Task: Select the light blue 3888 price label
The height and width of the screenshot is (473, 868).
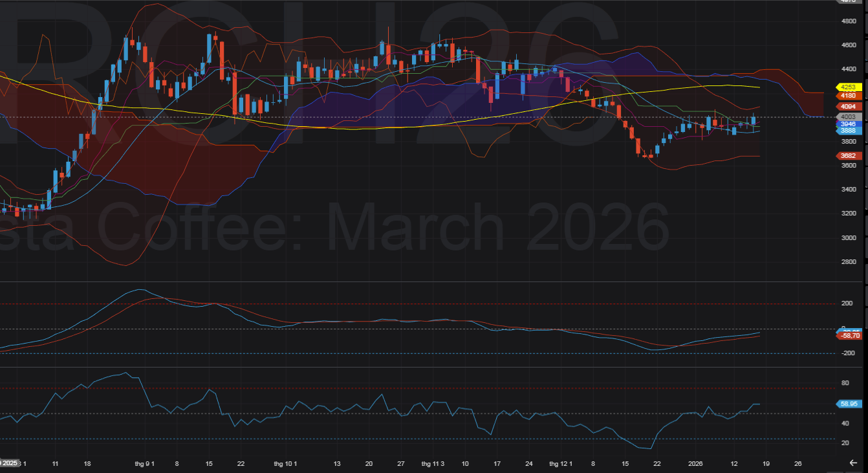Action: coord(847,130)
